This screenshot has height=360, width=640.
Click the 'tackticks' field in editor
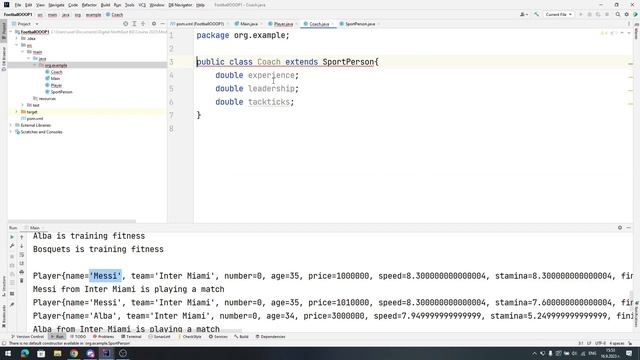point(269,102)
